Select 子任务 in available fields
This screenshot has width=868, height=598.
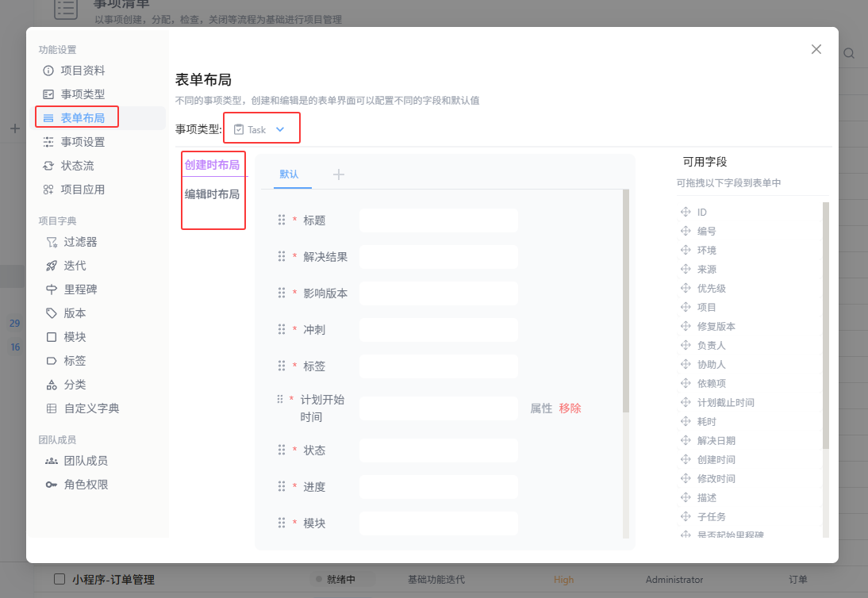tap(712, 516)
